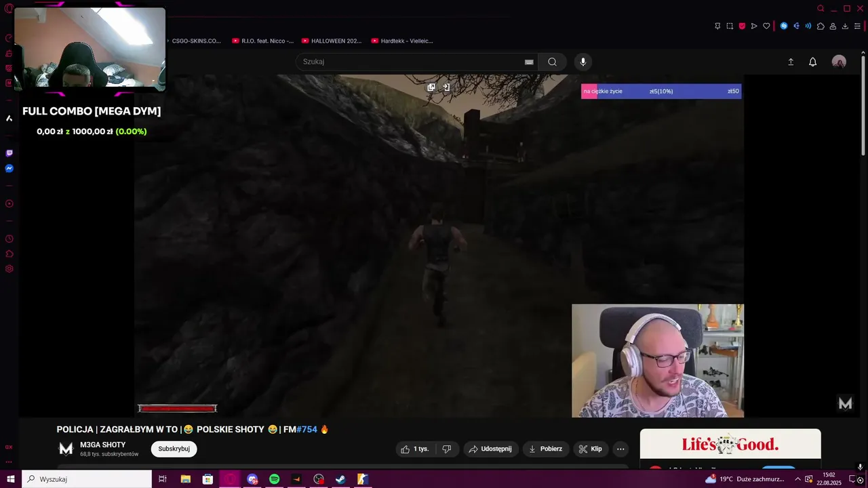Screen dimensions: 868x488
Task: Like the video showing 1 tys.
Action: coord(414,449)
